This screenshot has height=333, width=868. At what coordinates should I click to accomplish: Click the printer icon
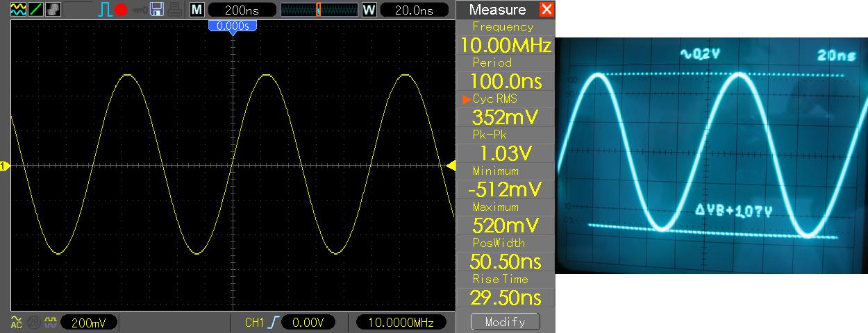tap(175, 10)
